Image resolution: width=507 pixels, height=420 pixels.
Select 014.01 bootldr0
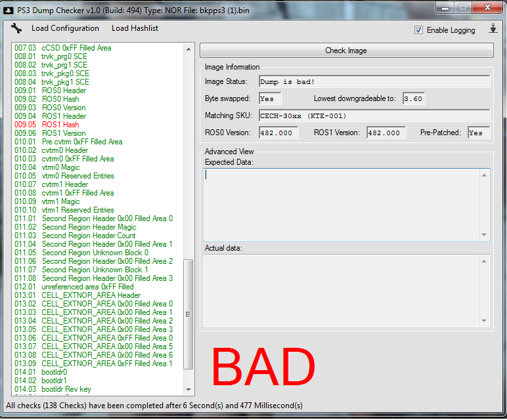[x=41, y=372]
